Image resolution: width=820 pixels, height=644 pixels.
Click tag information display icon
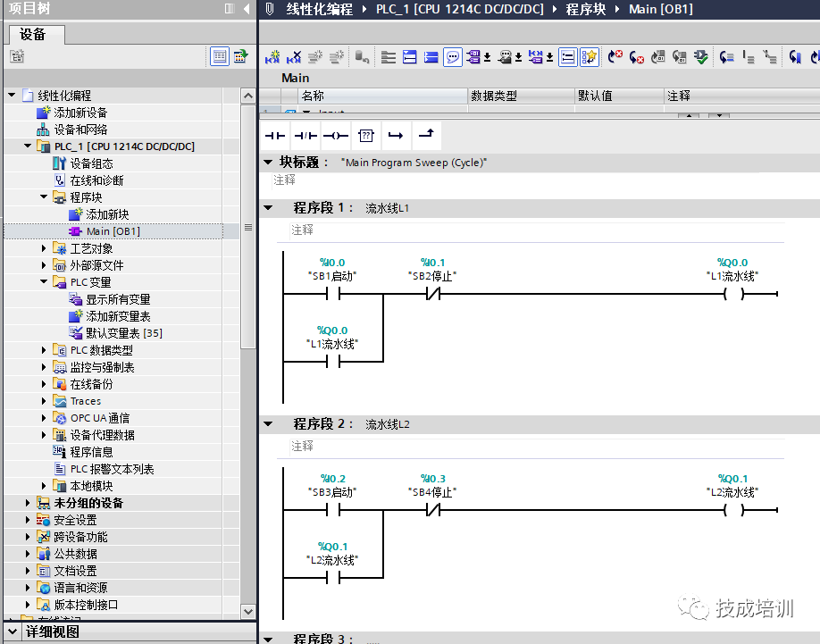point(505,56)
